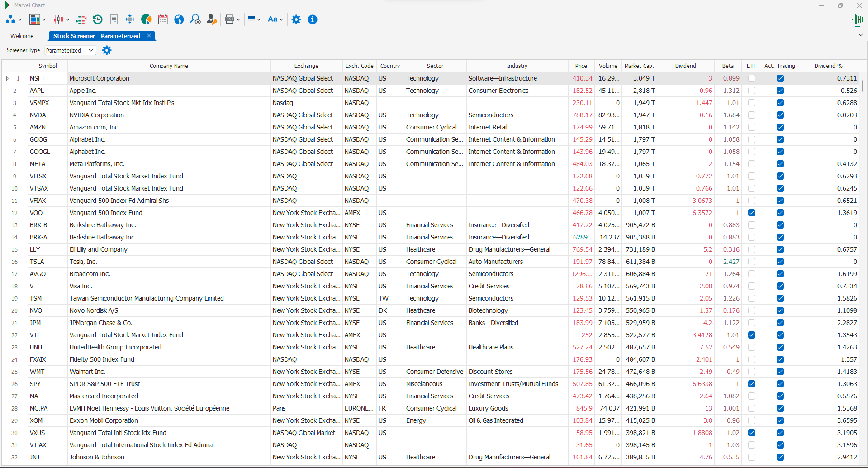
Task: Click the Beta column header
Action: pos(728,66)
